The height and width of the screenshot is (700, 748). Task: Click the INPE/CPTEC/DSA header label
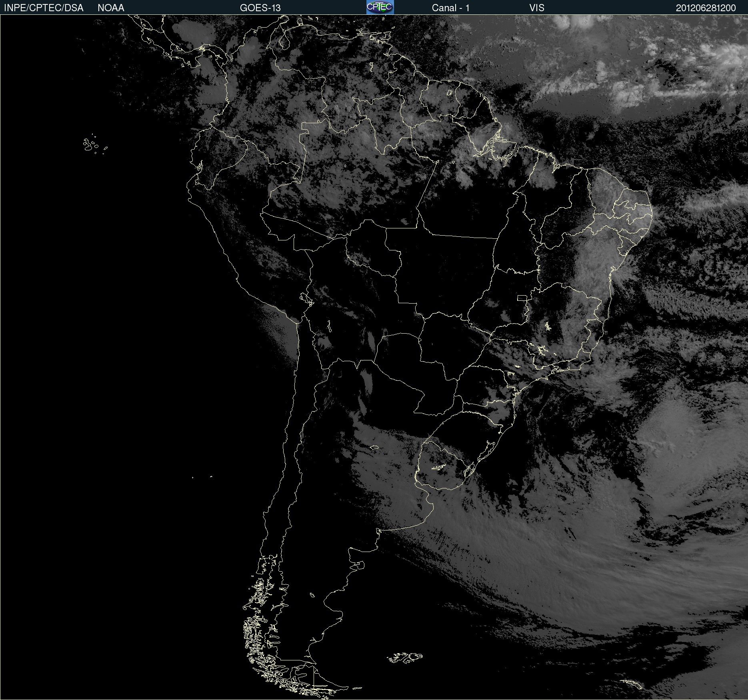point(44,8)
